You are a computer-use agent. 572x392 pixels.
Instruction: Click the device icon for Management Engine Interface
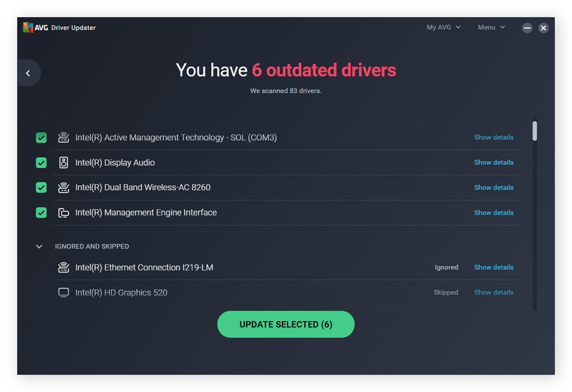pos(63,213)
